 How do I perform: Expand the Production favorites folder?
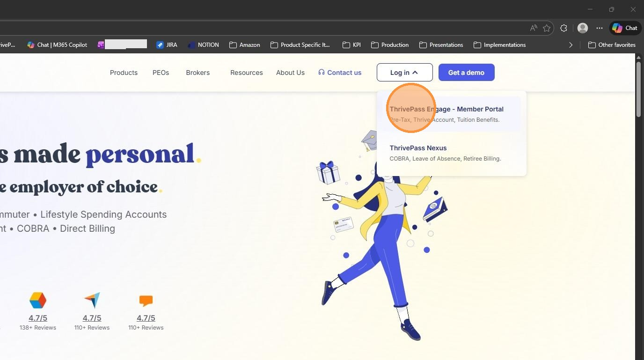point(390,45)
